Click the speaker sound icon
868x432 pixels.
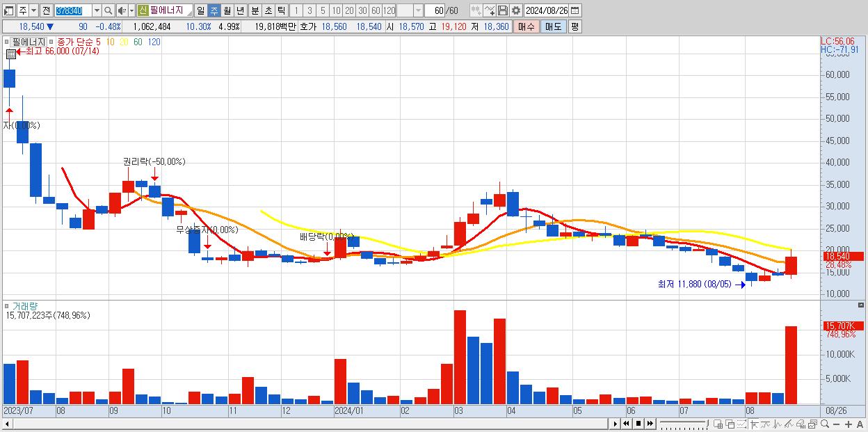click(x=122, y=10)
